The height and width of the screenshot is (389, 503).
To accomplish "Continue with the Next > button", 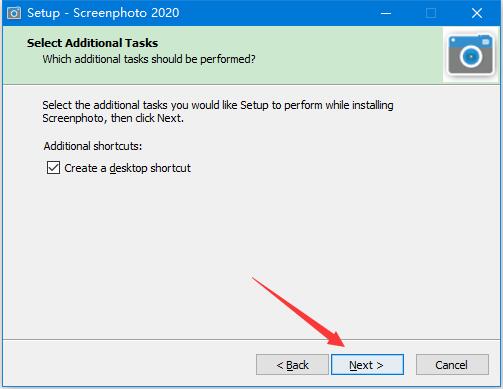I will coord(367,365).
